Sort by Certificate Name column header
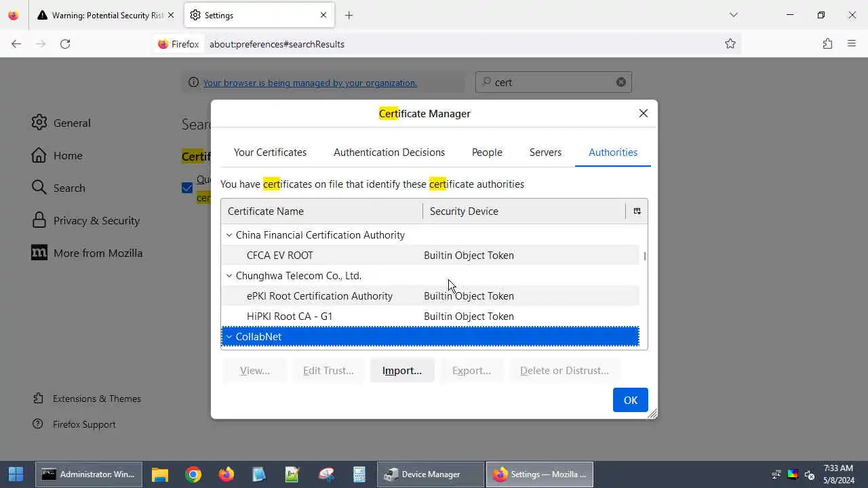Image resolution: width=868 pixels, height=488 pixels. (x=322, y=211)
